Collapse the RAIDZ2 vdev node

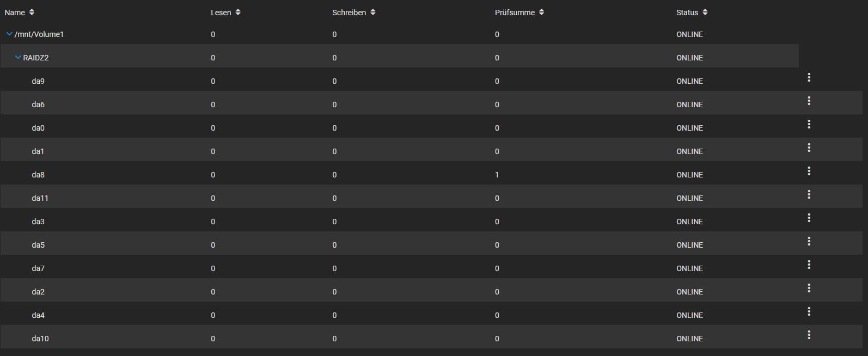click(x=18, y=58)
